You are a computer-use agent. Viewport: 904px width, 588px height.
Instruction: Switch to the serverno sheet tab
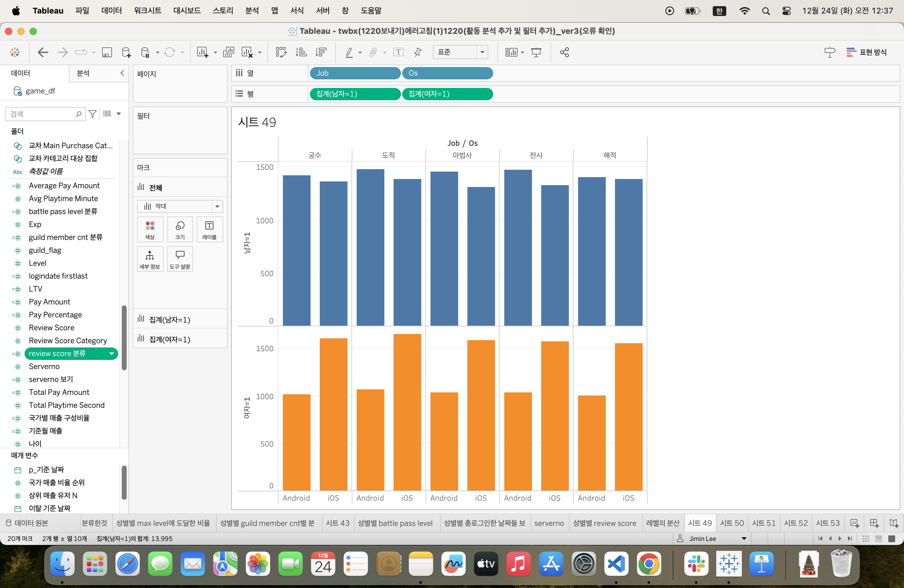coord(549,523)
